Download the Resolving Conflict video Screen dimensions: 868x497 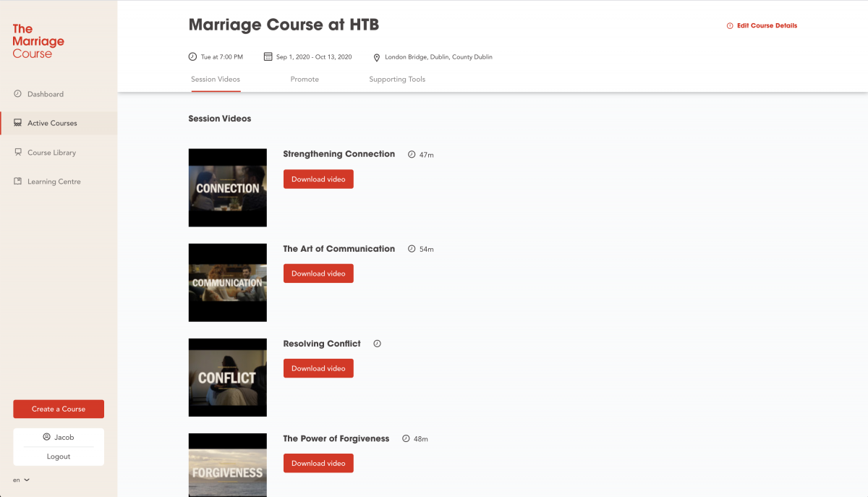pos(318,368)
